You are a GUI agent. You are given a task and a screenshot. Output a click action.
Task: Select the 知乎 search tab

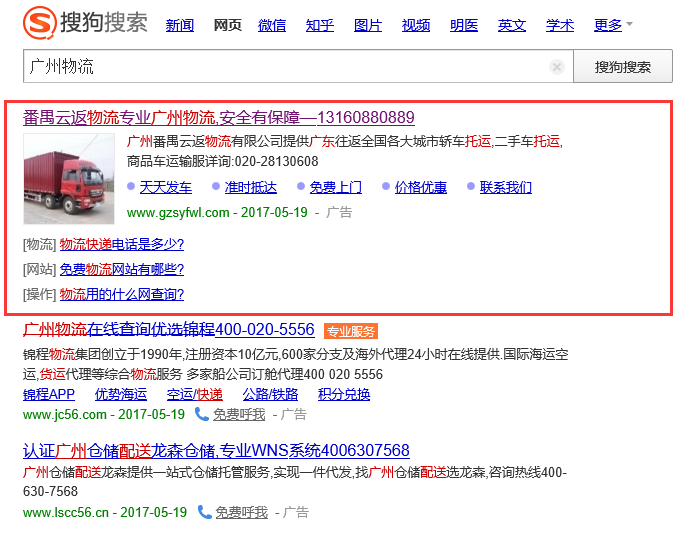point(320,25)
